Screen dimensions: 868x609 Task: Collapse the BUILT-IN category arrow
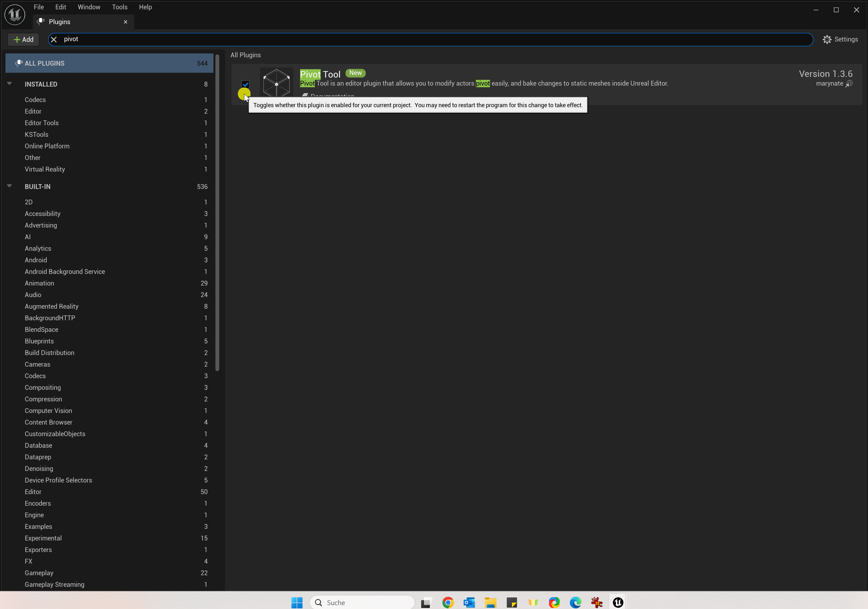coord(9,186)
